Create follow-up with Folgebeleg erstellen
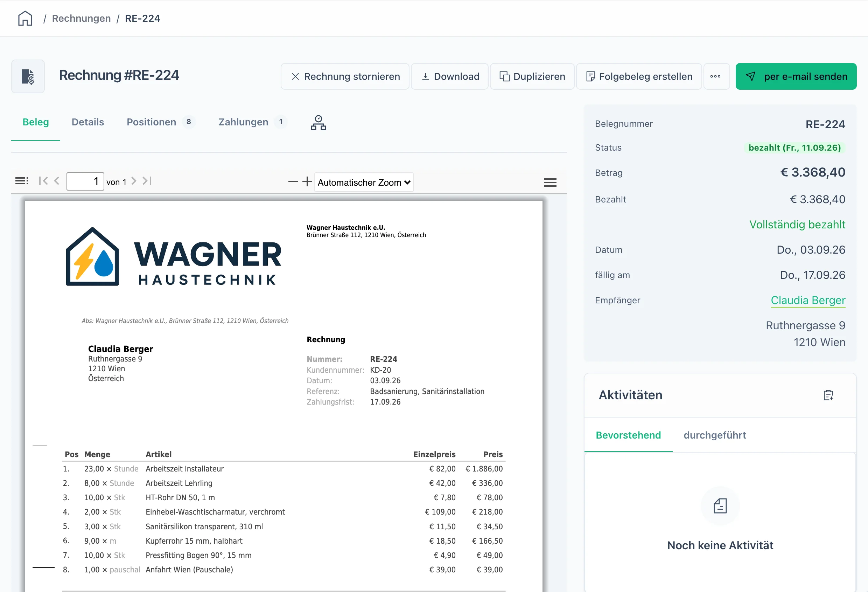 [x=639, y=76]
